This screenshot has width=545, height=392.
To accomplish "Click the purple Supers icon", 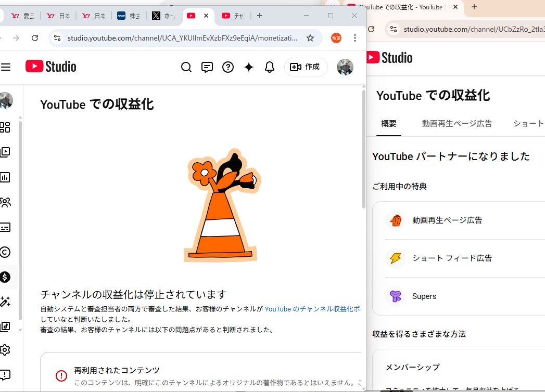I will point(396,296).
